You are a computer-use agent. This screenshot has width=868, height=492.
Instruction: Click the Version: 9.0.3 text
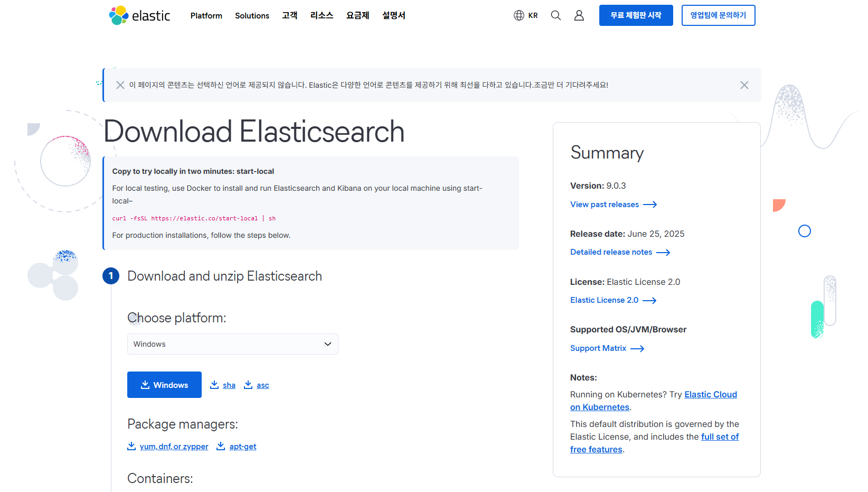point(598,185)
